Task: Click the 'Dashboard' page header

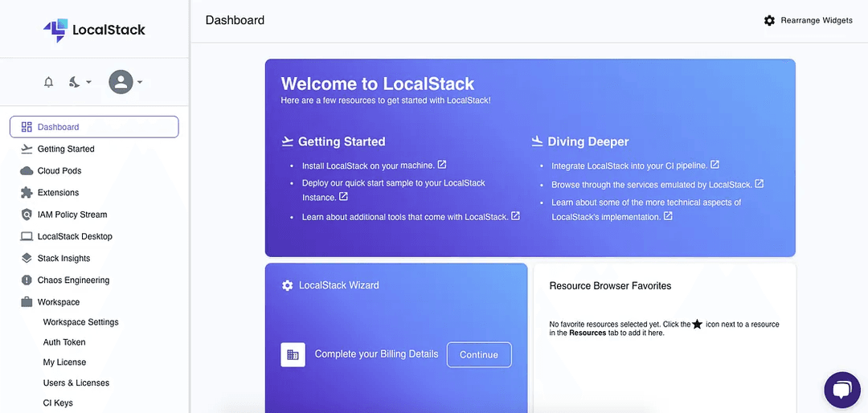Action: click(x=235, y=20)
